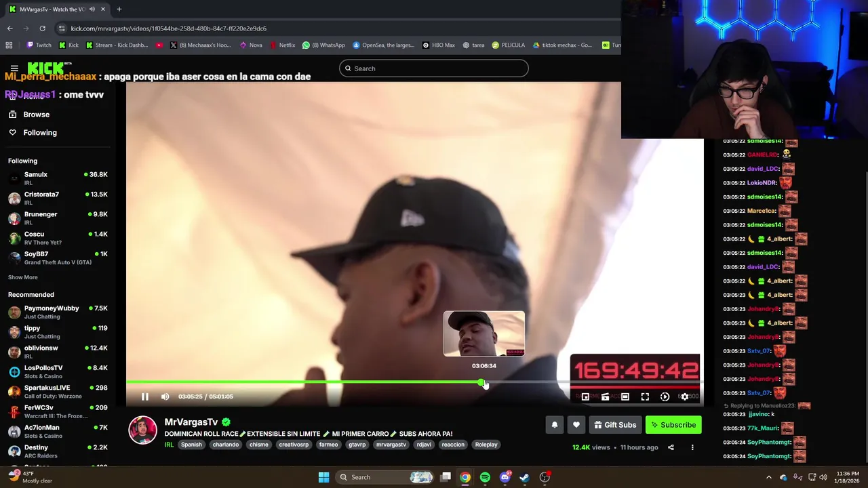Open the Stream - Kick Dashboard bookmark
This screenshot has height=488, width=868.
117,45
